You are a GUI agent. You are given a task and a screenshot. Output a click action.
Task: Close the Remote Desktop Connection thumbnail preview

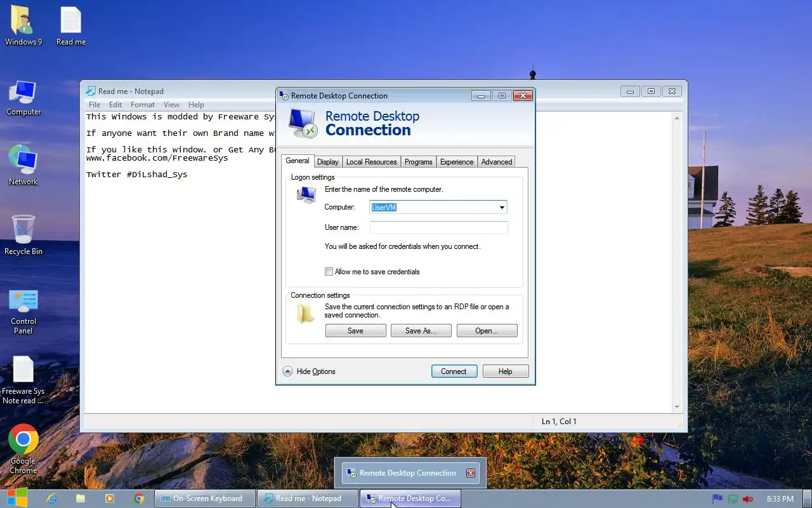(x=471, y=473)
